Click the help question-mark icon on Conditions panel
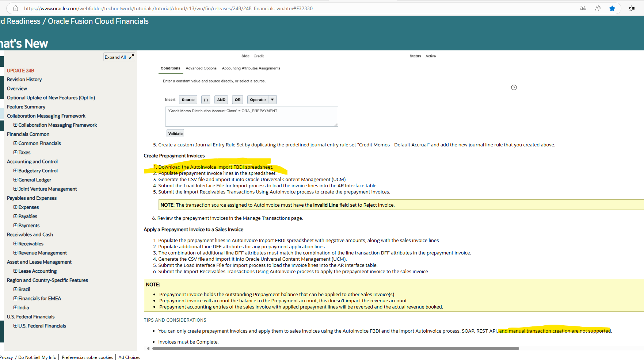The image size is (644, 360). click(514, 87)
